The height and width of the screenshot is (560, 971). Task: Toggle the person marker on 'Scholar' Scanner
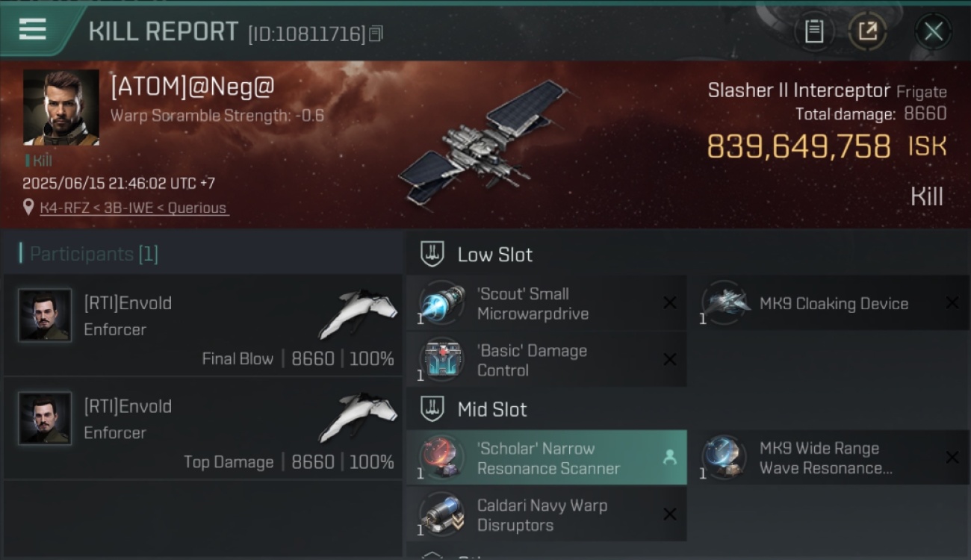point(669,458)
